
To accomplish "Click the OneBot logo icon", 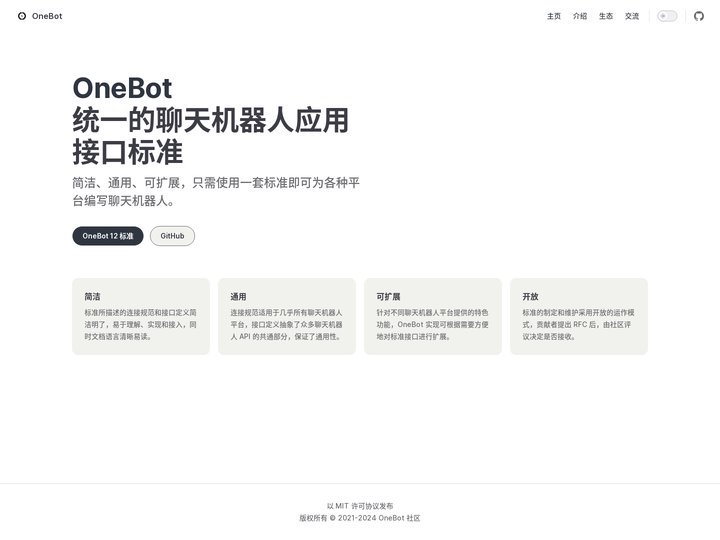I will coord(22,16).
